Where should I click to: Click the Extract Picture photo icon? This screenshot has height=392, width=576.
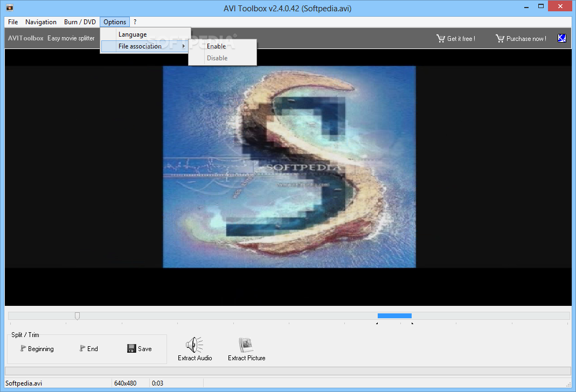(x=246, y=345)
